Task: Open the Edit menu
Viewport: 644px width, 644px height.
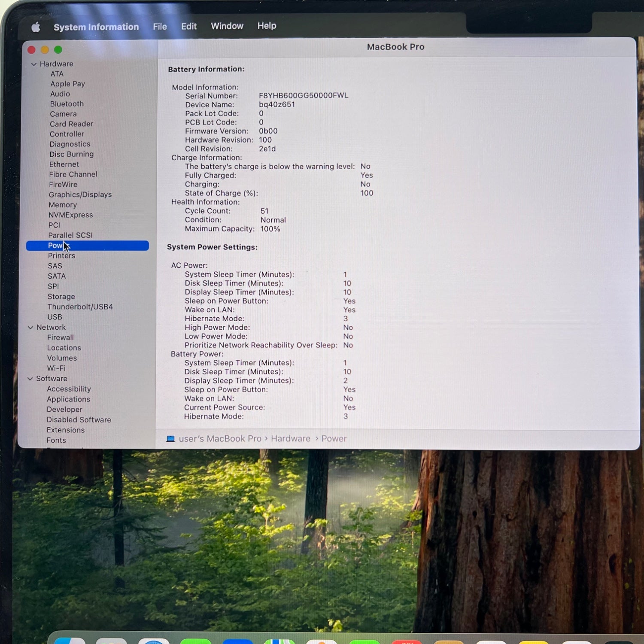Action: point(189,26)
